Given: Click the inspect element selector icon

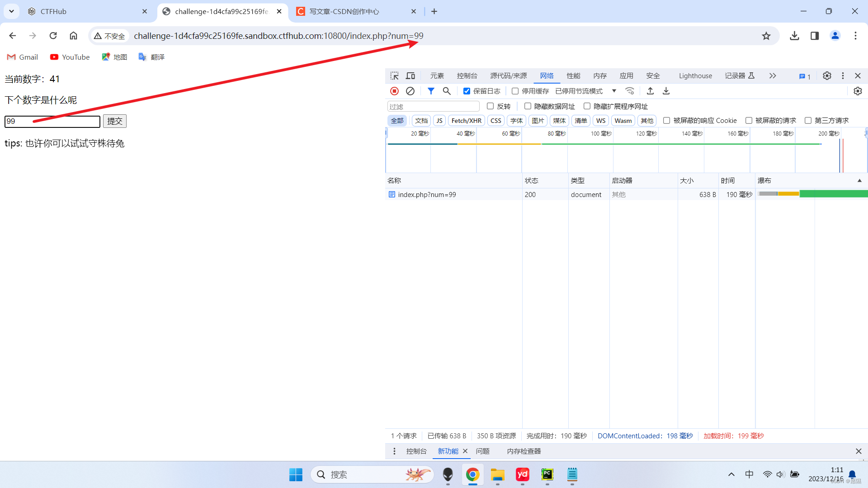Looking at the screenshot, I should [395, 75].
